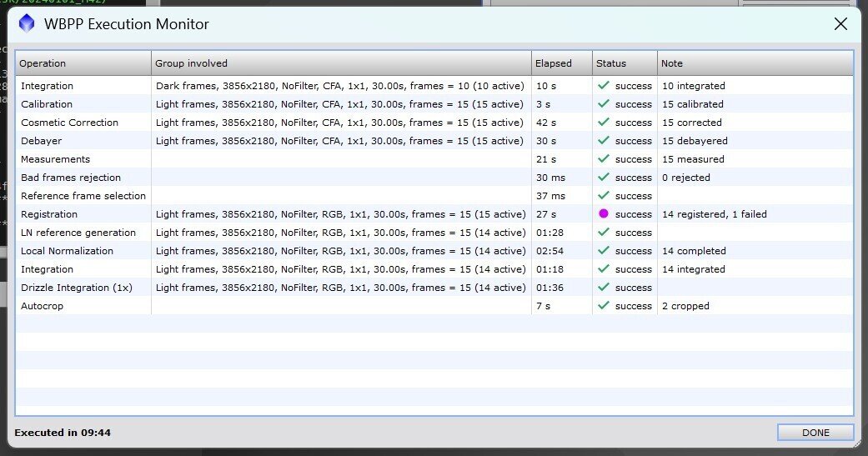This screenshot has width=868, height=456.
Task: Close the WBPP Execution Monitor window
Action: pos(840,24)
